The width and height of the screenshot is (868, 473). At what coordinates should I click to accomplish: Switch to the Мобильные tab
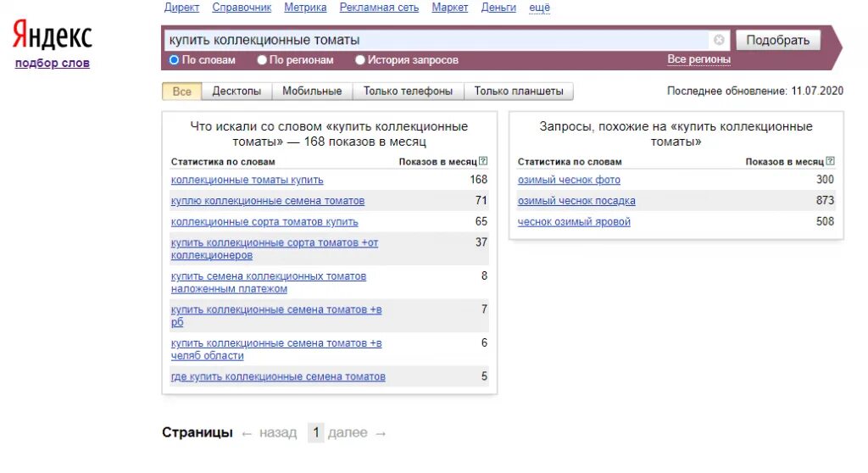pos(312,92)
